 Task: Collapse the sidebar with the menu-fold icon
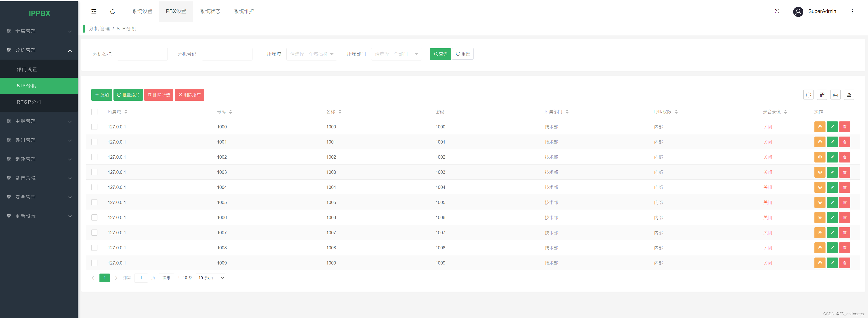pyautogui.click(x=94, y=12)
